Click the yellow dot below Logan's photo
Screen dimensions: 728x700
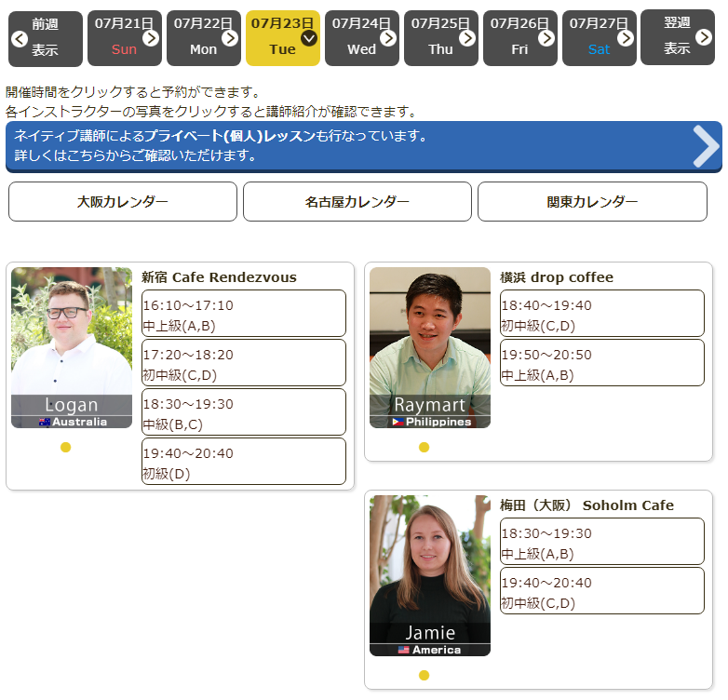65,448
